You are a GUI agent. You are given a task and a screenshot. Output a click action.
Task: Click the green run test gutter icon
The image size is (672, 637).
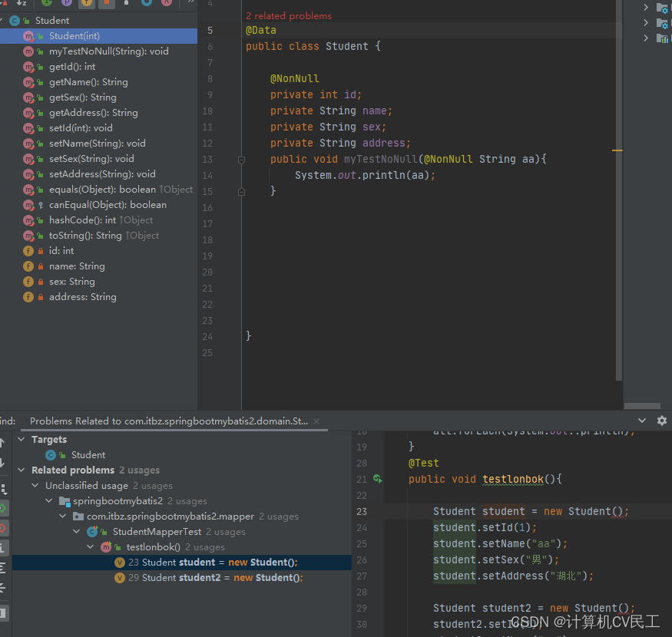pyautogui.click(x=378, y=479)
